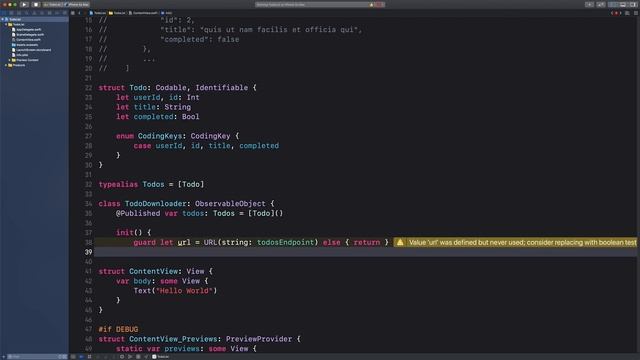Image resolution: width=640 pixels, height=360 pixels.
Task: Open AppDelegate.swift in the navigator
Action: point(26,29)
